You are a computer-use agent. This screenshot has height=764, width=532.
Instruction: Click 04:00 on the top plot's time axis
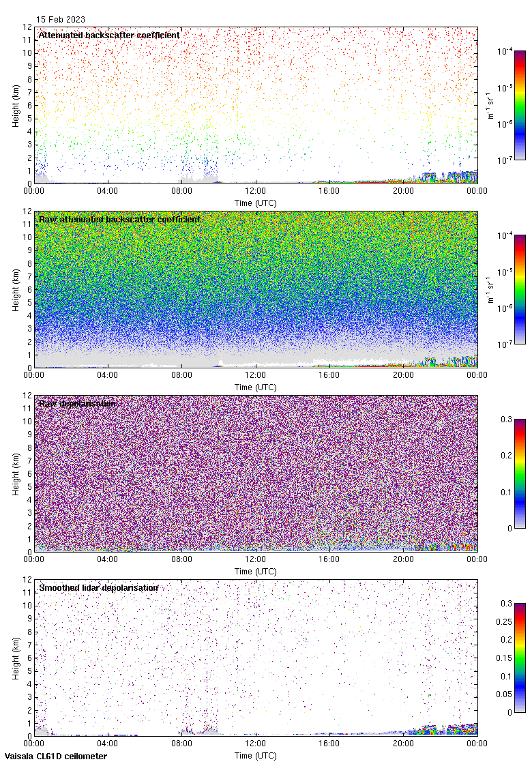pos(108,191)
